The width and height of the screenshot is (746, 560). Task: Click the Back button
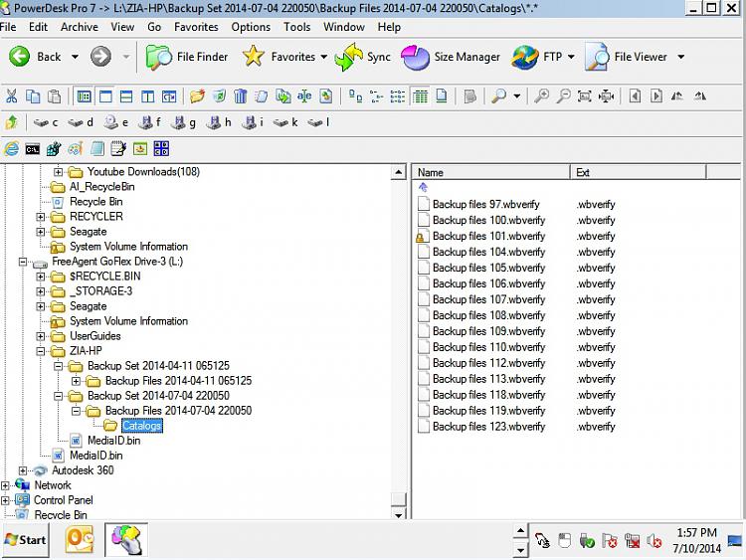(x=35, y=57)
